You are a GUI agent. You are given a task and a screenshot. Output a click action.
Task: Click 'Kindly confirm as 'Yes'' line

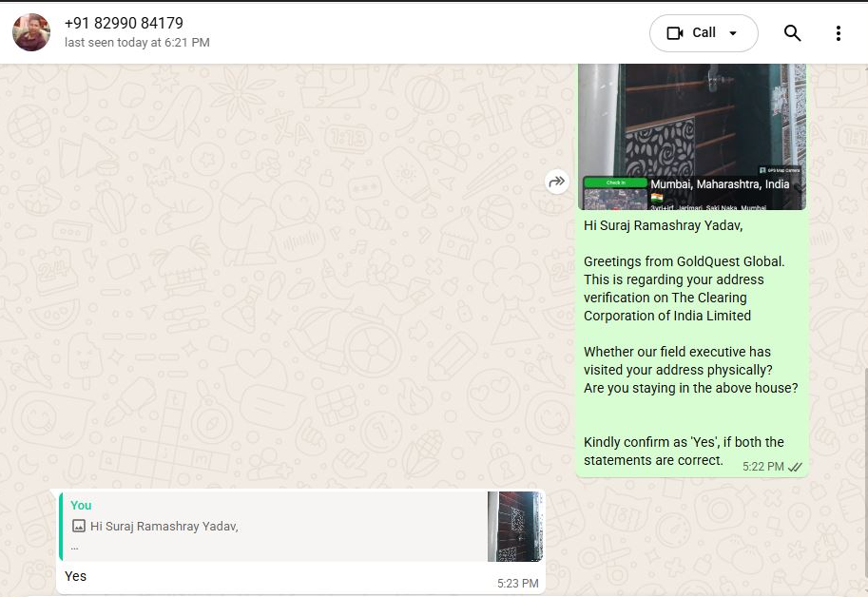[x=684, y=443]
